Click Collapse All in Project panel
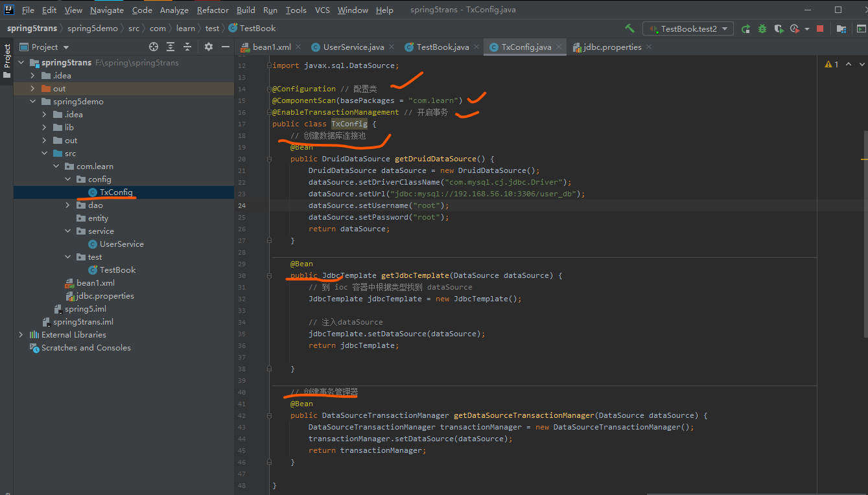 [x=187, y=47]
